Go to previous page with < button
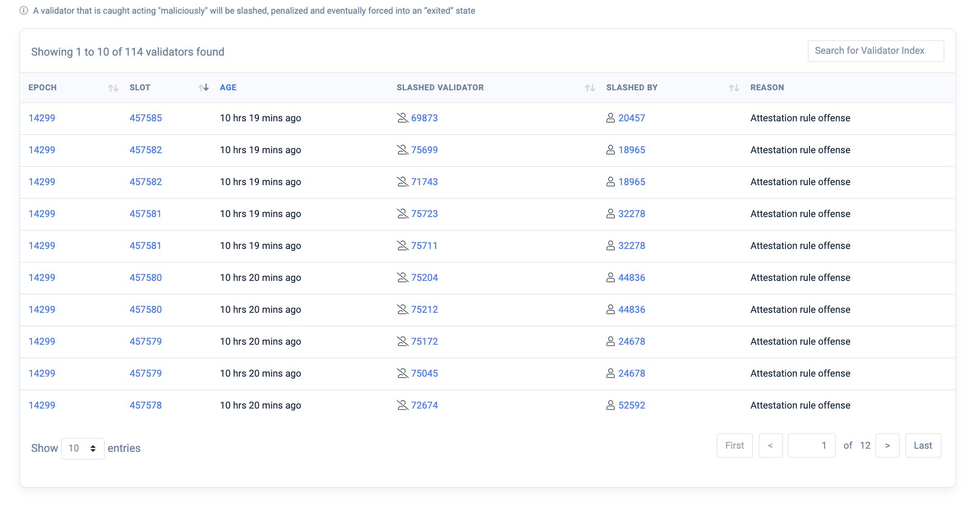Viewport: 980px width, 508px height. (770, 446)
